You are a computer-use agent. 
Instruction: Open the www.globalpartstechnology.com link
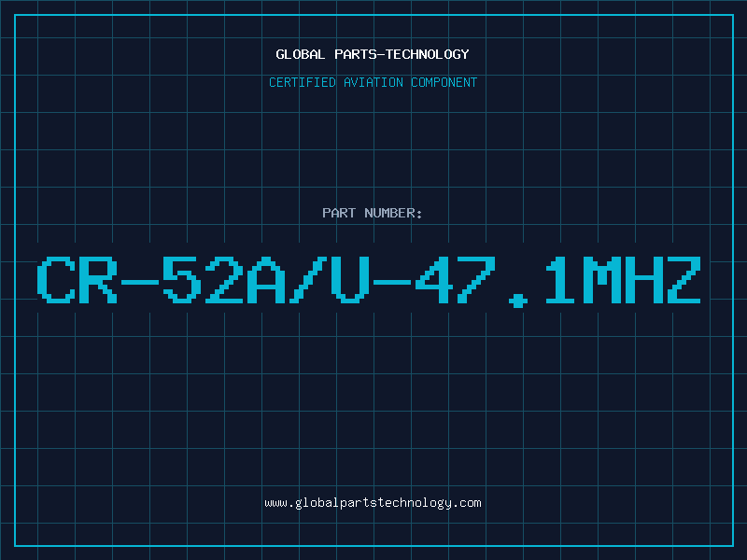tap(373, 503)
